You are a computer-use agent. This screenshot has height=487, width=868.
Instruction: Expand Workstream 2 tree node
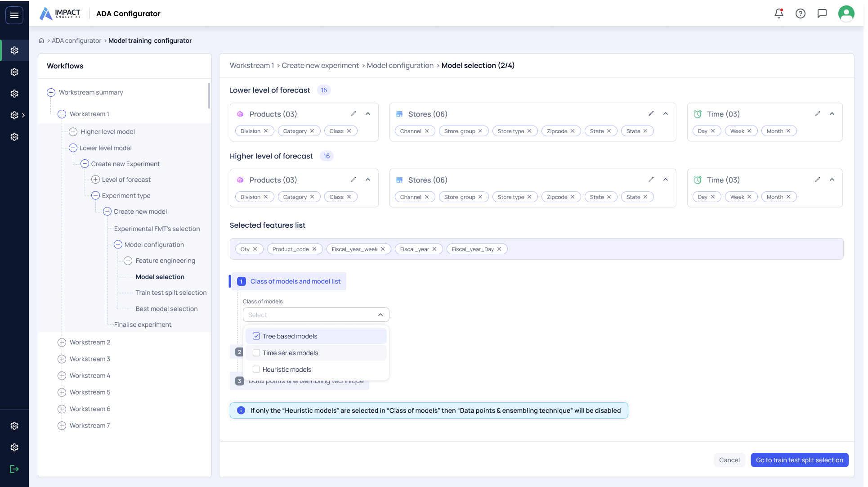[x=62, y=343]
